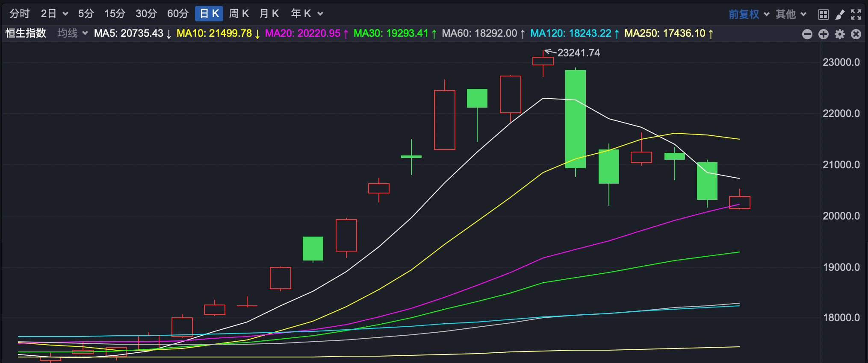Click the 20000.0 price axis label
Viewport: 868px width, 363px height.
pyautogui.click(x=841, y=216)
